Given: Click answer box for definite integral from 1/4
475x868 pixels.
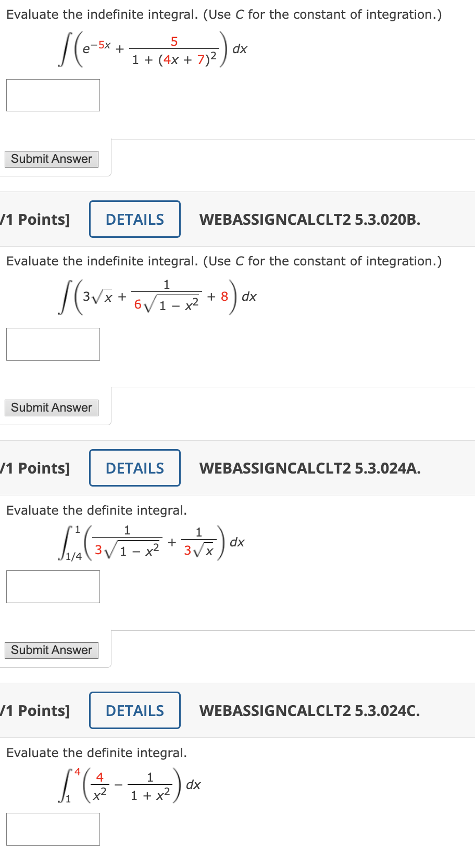Looking at the screenshot, I should coord(53,586).
